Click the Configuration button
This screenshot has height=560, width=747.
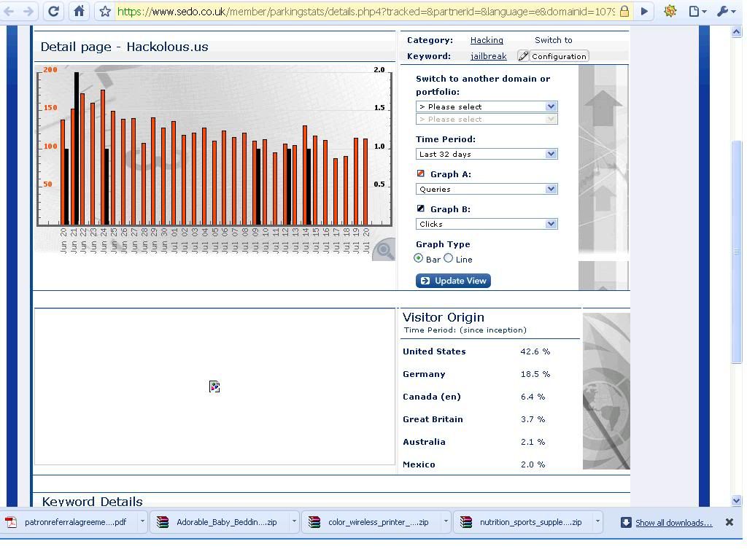pyautogui.click(x=553, y=56)
